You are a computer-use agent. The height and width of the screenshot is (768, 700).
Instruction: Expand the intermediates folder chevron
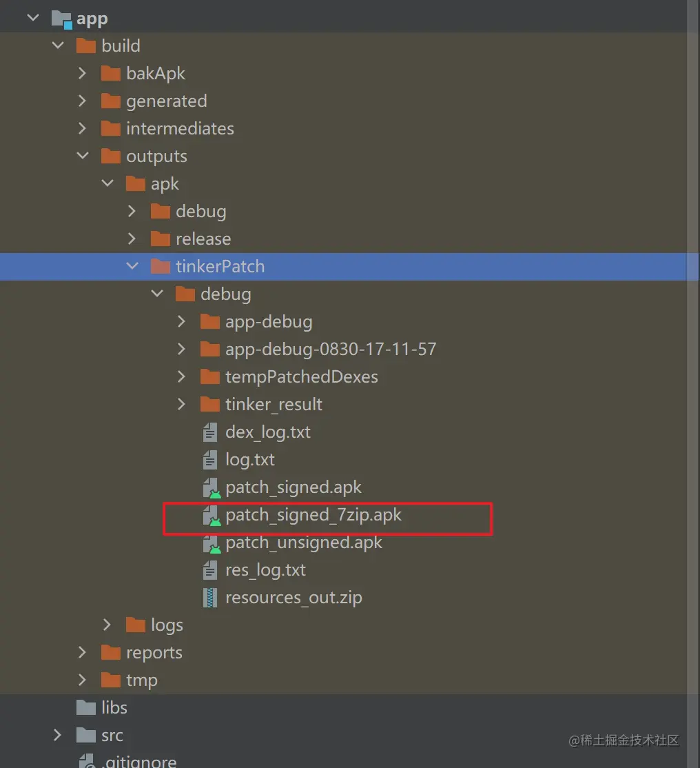click(x=82, y=128)
